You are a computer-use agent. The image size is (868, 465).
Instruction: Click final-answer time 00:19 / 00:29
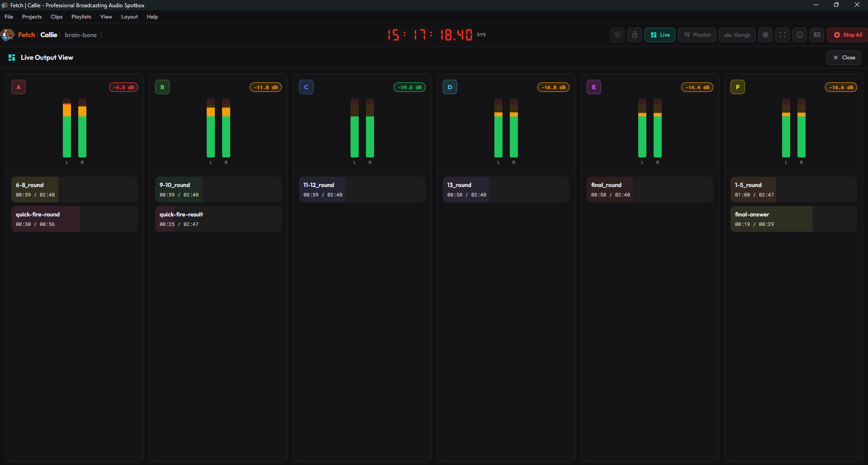click(x=754, y=224)
